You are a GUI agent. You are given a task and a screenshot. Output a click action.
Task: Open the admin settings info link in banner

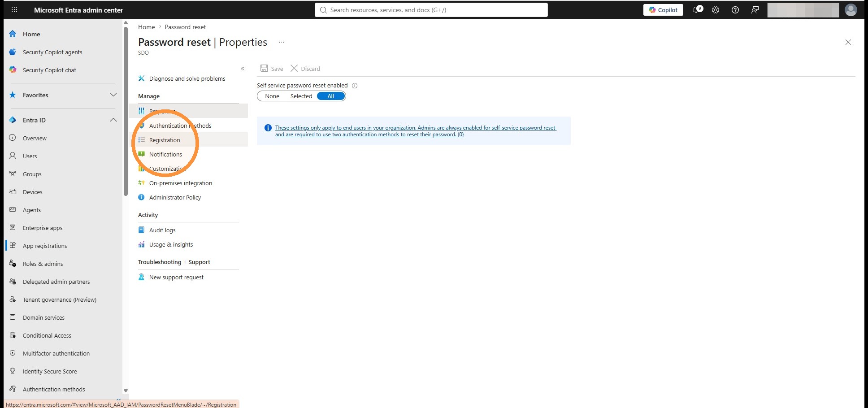coord(416,131)
